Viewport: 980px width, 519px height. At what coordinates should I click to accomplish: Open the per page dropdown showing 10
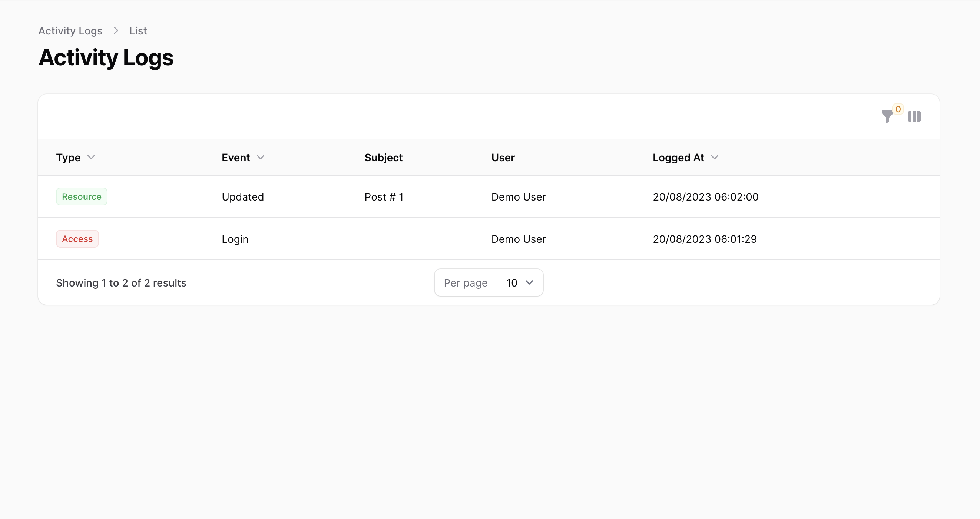coord(520,282)
